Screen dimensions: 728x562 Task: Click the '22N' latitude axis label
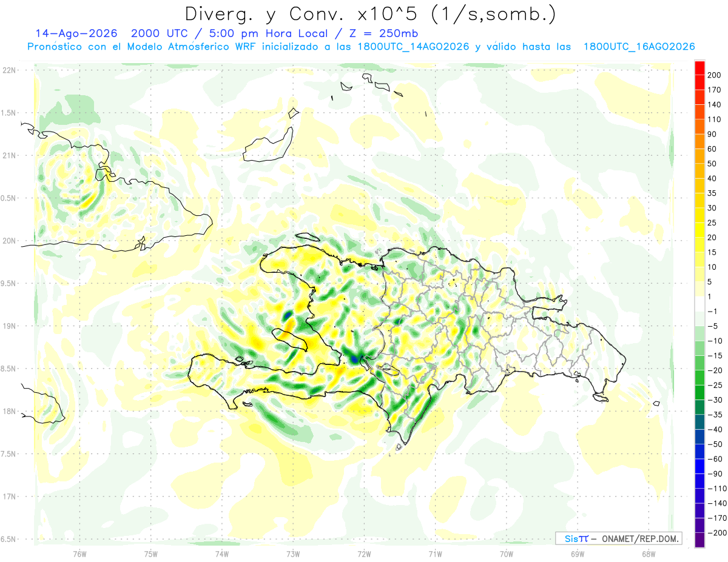pos(8,70)
